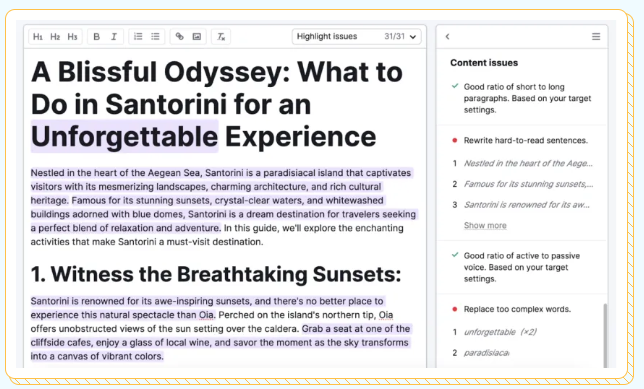Viewport: 644px width, 389px height.
Task: Click 'Rewrite hard-to-read sentences.' issue heading
Action: coord(526,140)
